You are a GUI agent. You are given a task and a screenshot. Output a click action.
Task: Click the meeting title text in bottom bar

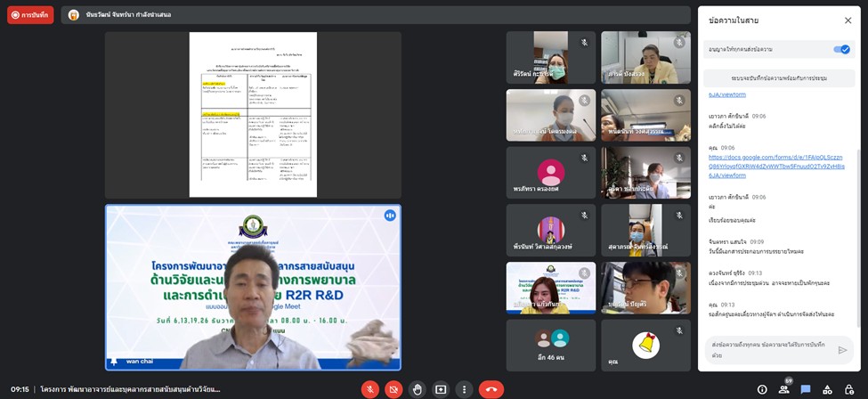click(130, 389)
